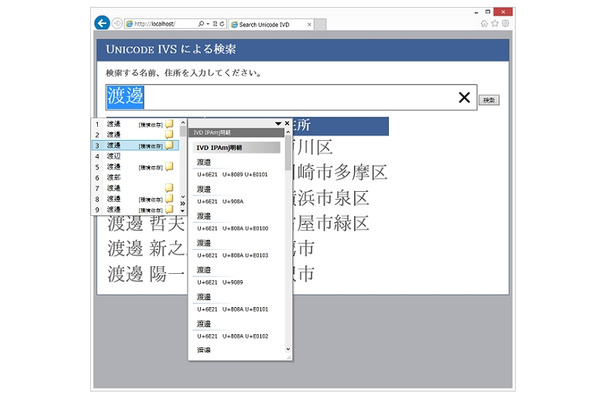Select conversion candidate number 9
This screenshot has width=610, height=400.
click(x=136, y=209)
